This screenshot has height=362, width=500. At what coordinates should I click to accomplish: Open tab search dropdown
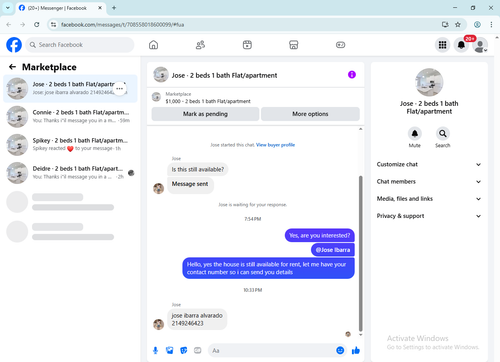[7, 8]
